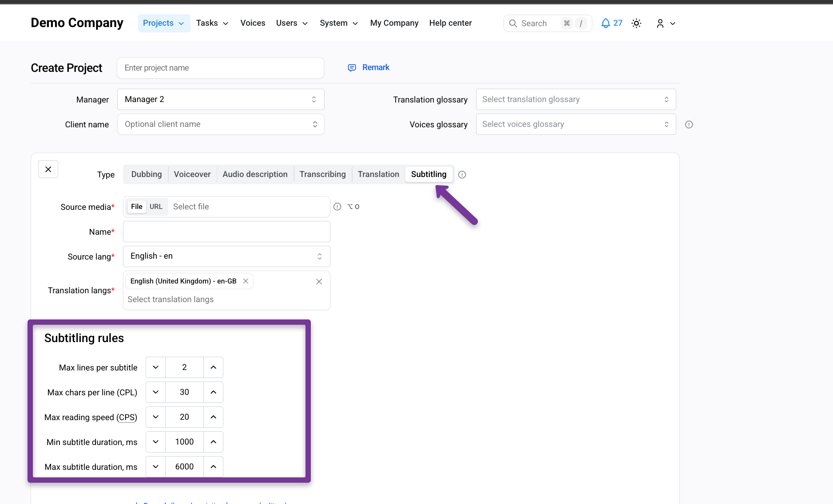Decrease Min subtitle duration value
Screen dimensions: 833x504
[x=155, y=442]
